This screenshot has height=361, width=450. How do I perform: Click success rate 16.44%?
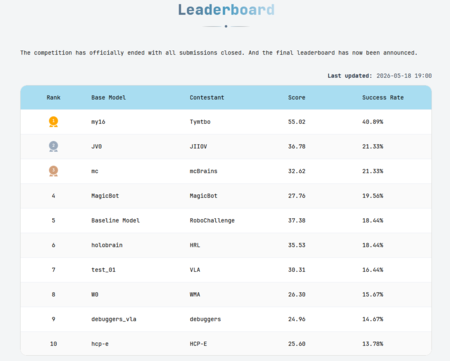(373, 270)
